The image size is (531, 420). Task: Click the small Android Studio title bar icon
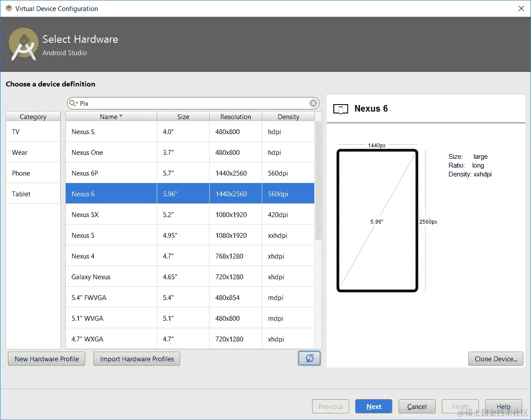9,8
